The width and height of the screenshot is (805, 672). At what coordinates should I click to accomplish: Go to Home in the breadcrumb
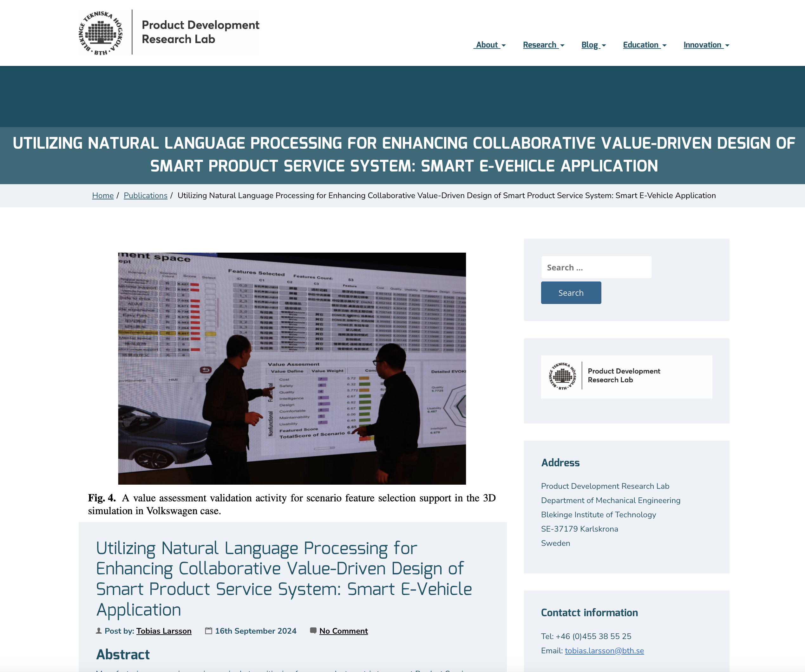(x=103, y=195)
